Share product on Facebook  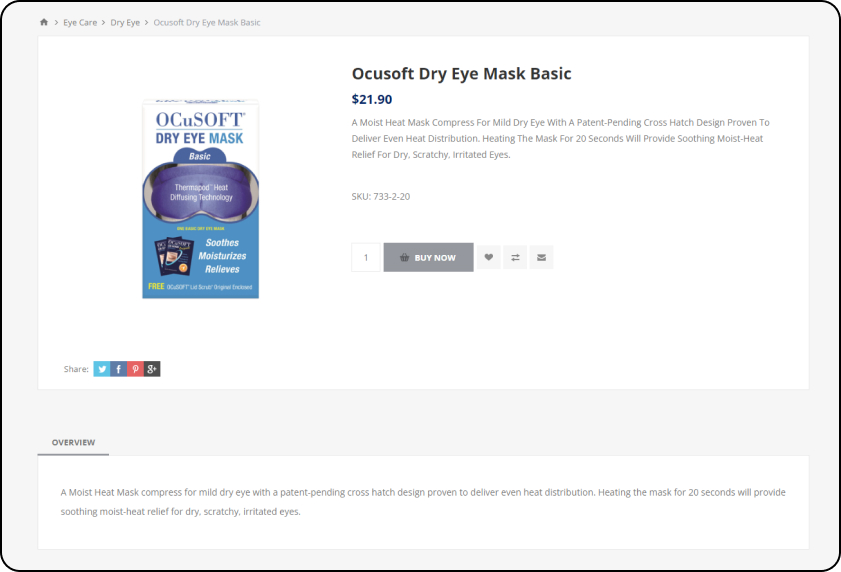118,369
